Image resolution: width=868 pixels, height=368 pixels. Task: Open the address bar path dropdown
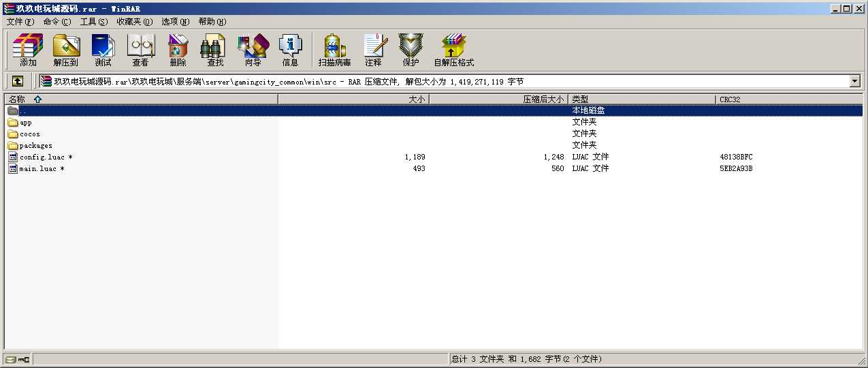pyautogui.click(x=855, y=82)
